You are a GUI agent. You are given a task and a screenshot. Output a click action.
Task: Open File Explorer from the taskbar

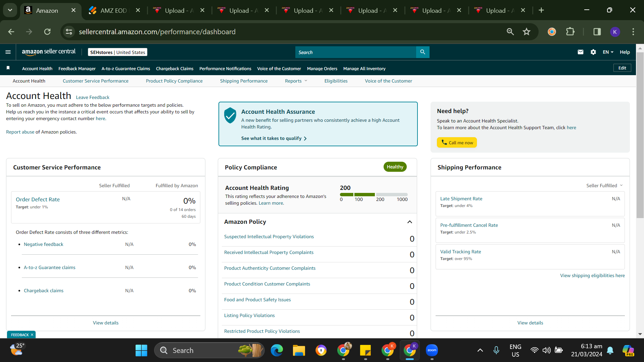click(299, 350)
